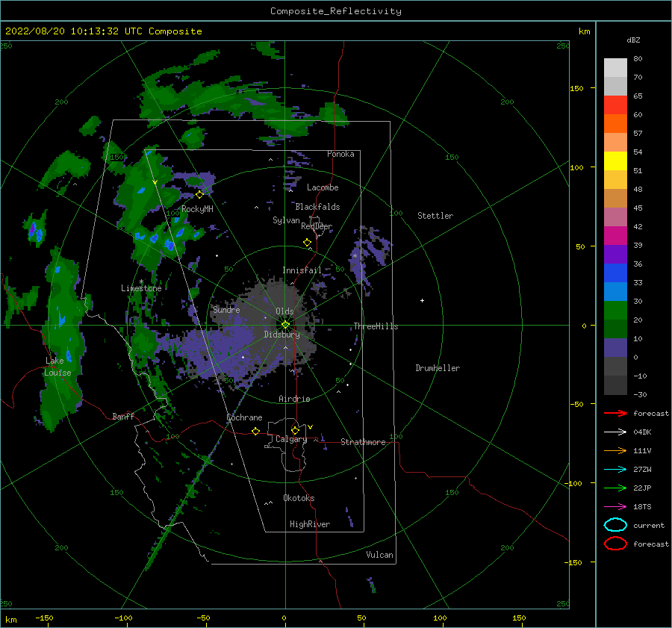Click the red forecast arrow in the legend
The image size is (672, 628).
[x=615, y=413]
